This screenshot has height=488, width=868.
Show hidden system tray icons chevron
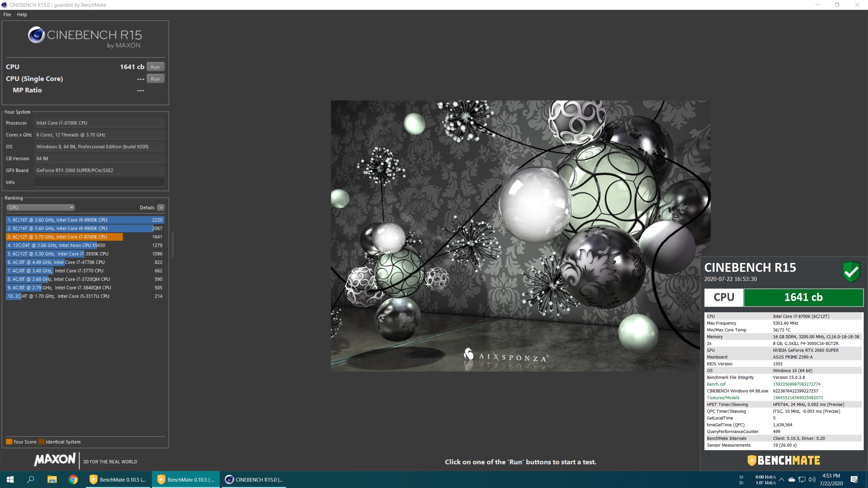click(x=781, y=480)
